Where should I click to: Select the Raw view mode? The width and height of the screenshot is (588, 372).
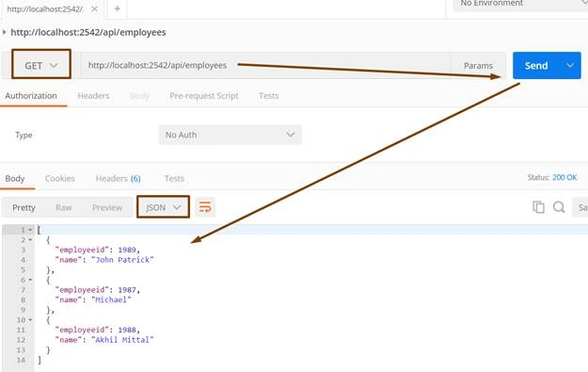[63, 207]
